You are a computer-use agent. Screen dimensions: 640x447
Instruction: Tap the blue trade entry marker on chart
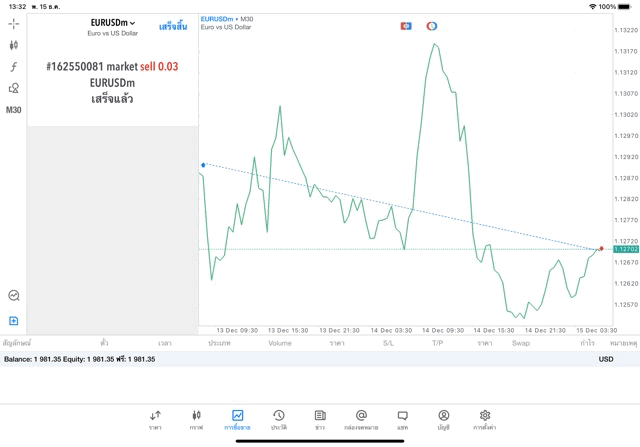[203, 164]
